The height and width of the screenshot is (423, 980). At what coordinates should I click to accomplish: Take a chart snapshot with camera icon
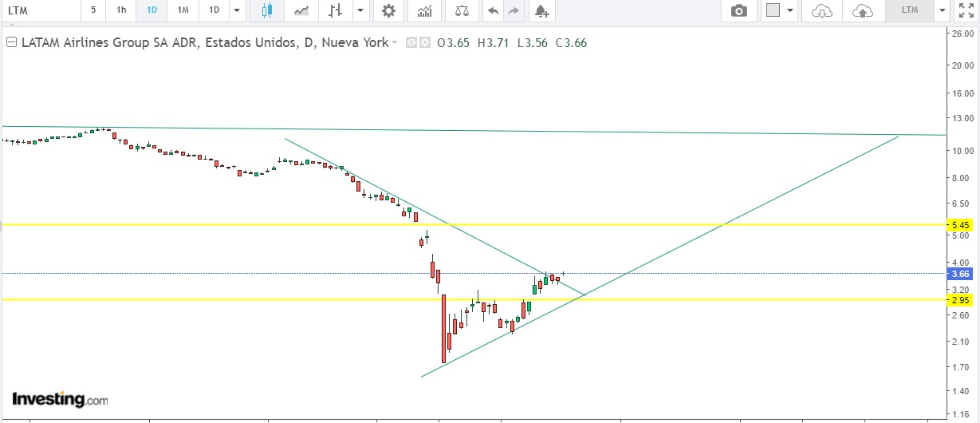coord(739,10)
